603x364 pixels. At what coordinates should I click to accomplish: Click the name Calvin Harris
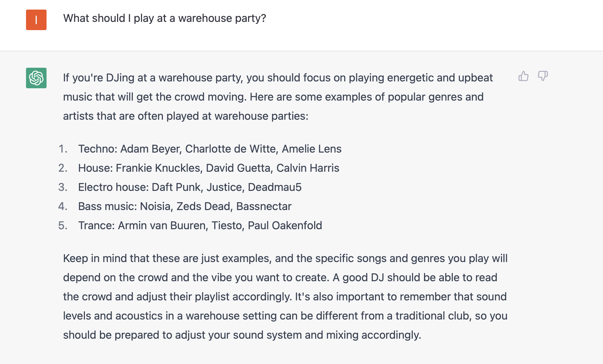coord(308,168)
